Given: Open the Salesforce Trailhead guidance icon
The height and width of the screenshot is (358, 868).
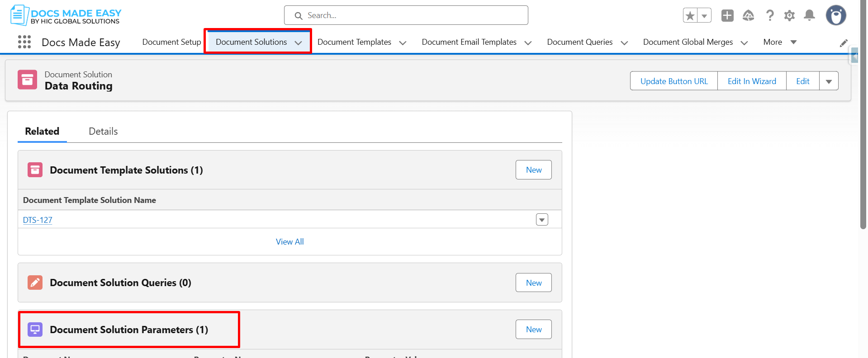Looking at the screenshot, I should click(x=749, y=15).
